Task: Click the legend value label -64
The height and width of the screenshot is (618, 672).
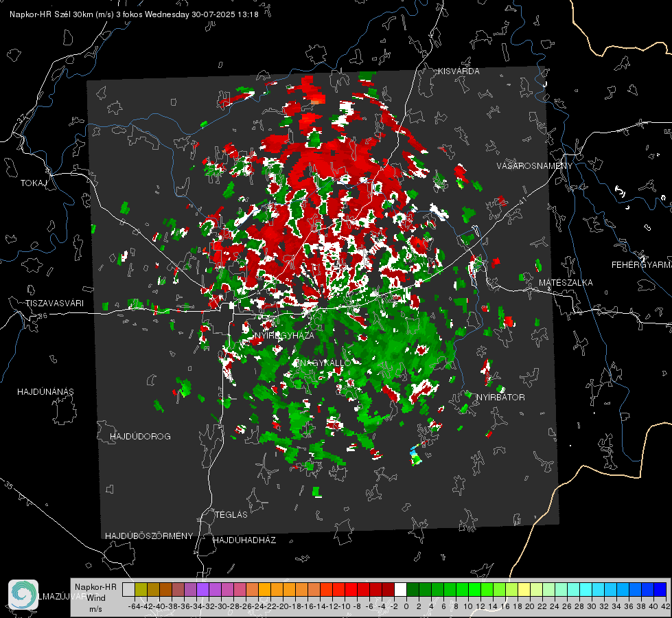Action: click(134, 606)
